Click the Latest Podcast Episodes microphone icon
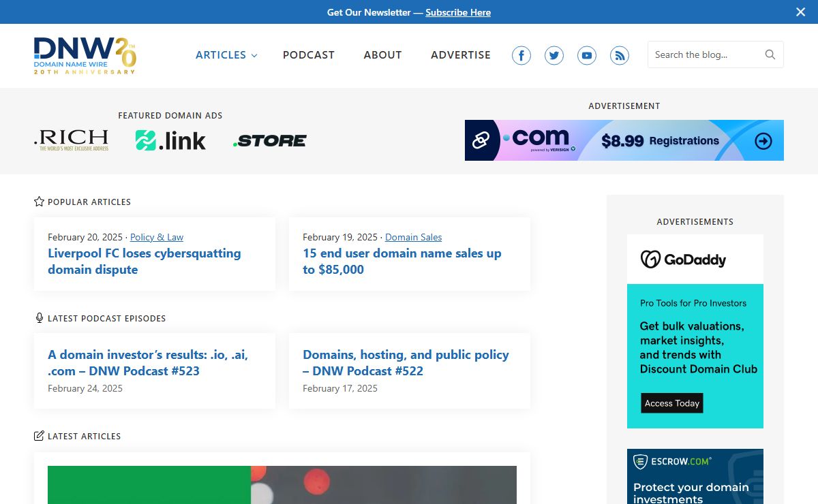818x504 pixels. pos(39,318)
